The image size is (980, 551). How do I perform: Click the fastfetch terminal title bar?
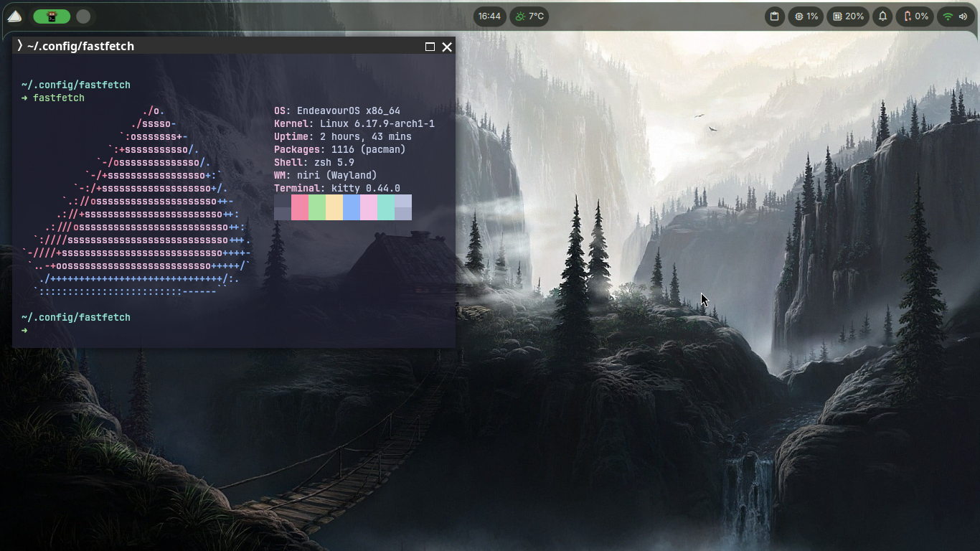point(215,46)
